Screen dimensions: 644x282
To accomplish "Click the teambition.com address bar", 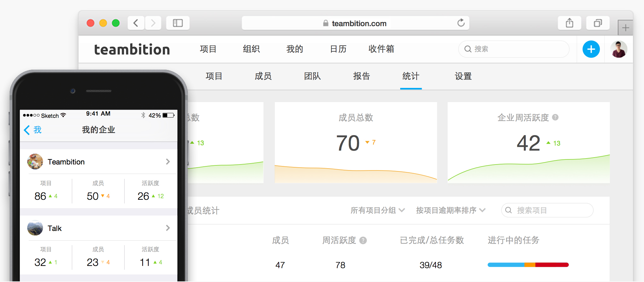I will click(x=355, y=23).
